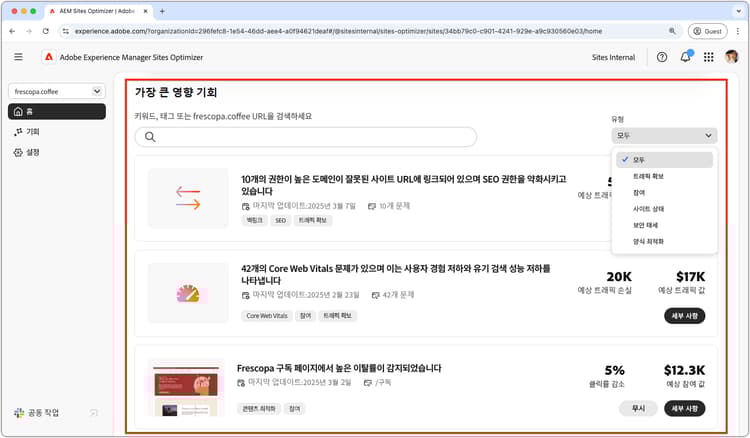Screen dimensions: 750x438
Task: Click the site info icon in the address bar
Action: pos(66,31)
